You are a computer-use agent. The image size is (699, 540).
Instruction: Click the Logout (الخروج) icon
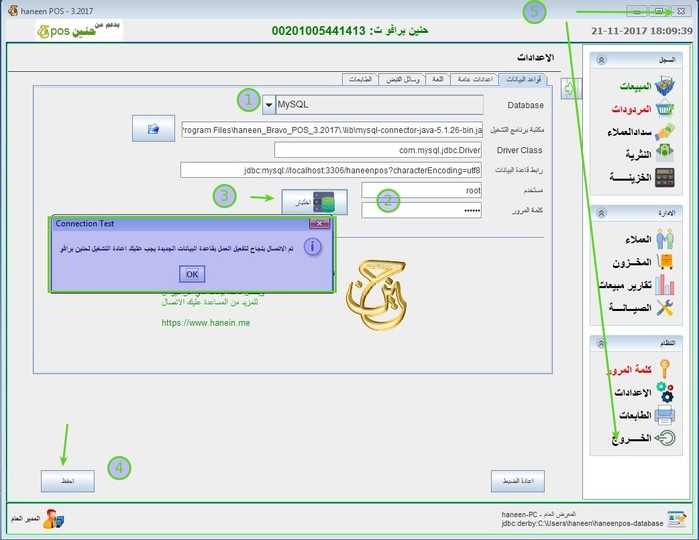pyautogui.click(x=665, y=438)
